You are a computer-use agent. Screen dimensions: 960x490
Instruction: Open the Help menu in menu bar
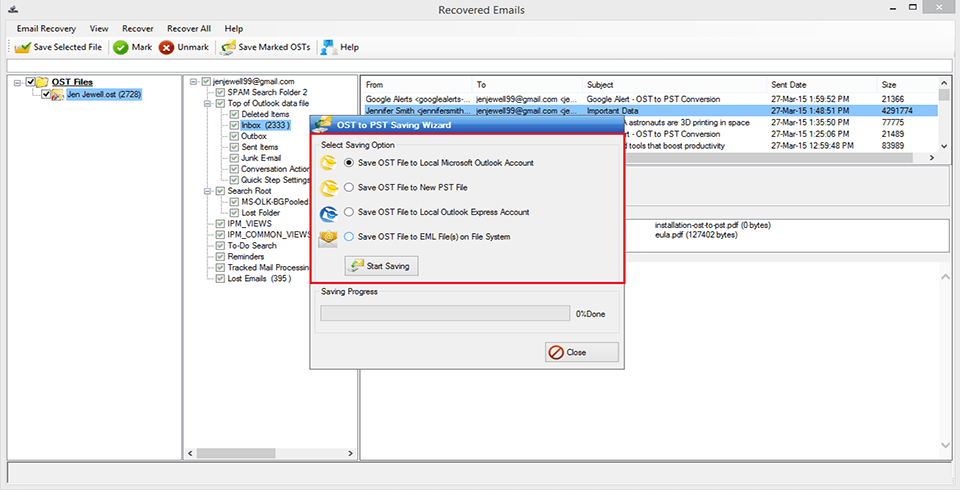pos(233,28)
